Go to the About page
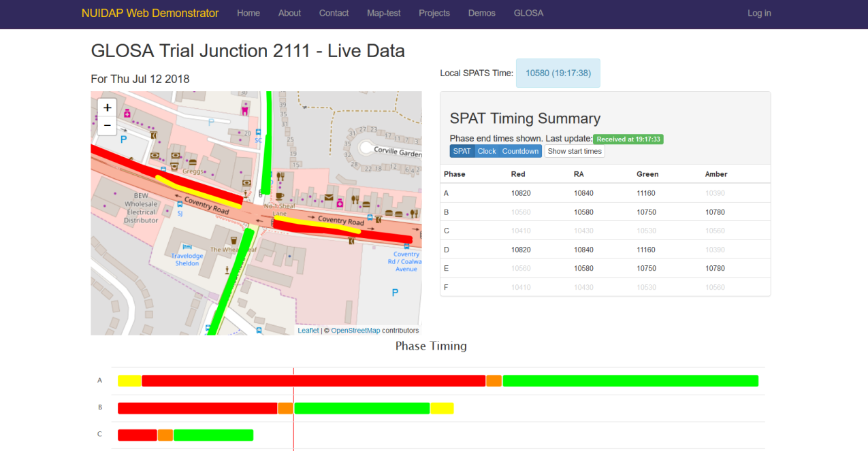The image size is (868, 451). pyautogui.click(x=289, y=13)
